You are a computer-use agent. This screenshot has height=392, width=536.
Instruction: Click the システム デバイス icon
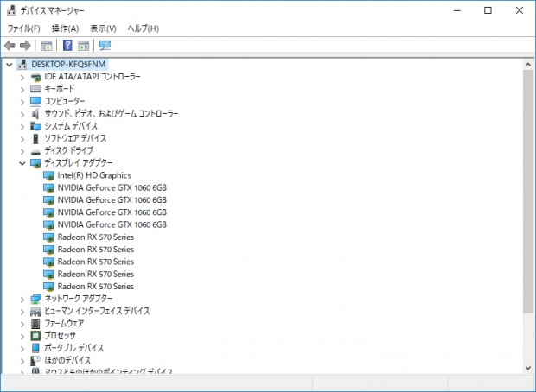click(35, 126)
